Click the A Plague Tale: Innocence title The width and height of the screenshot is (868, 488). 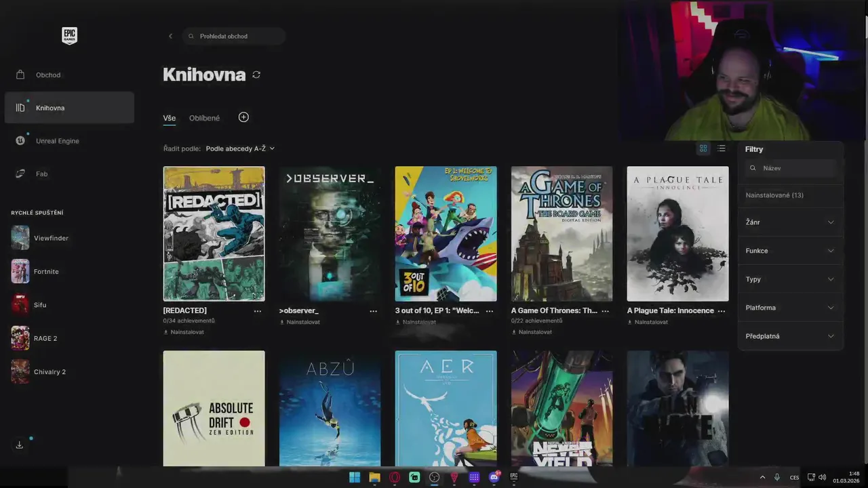point(671,310)
